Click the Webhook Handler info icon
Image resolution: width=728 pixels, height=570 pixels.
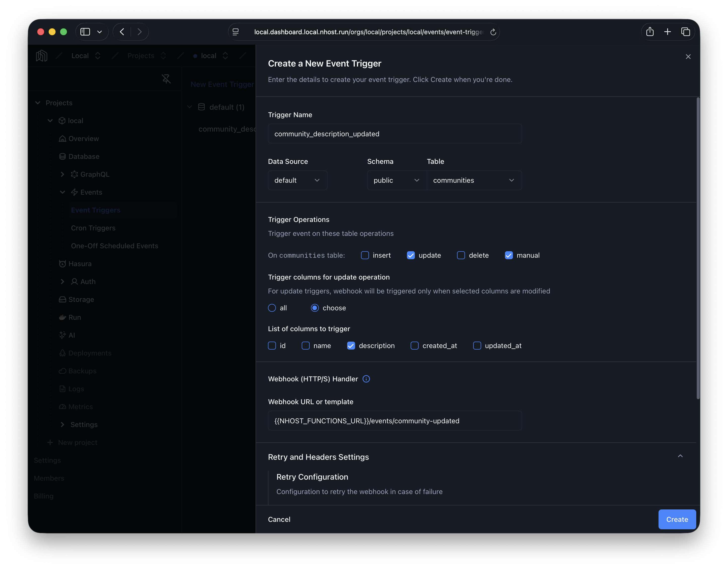coord(366,379)
